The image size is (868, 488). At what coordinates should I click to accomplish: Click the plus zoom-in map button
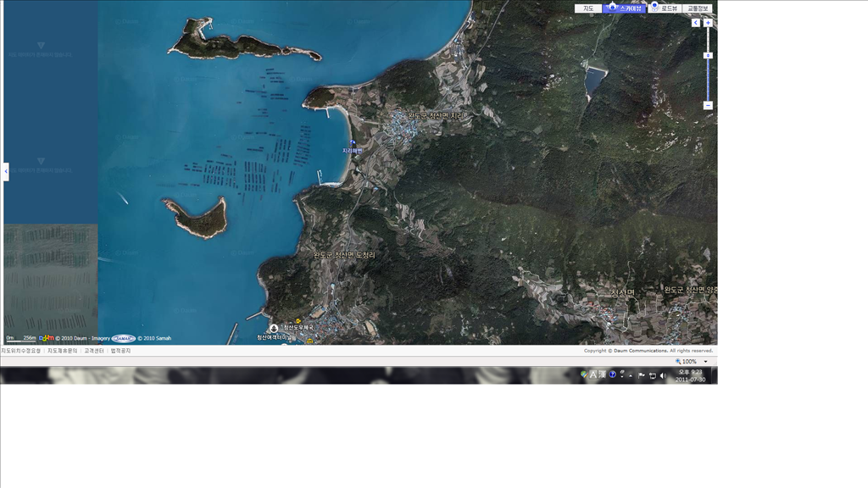click(708, 23)
